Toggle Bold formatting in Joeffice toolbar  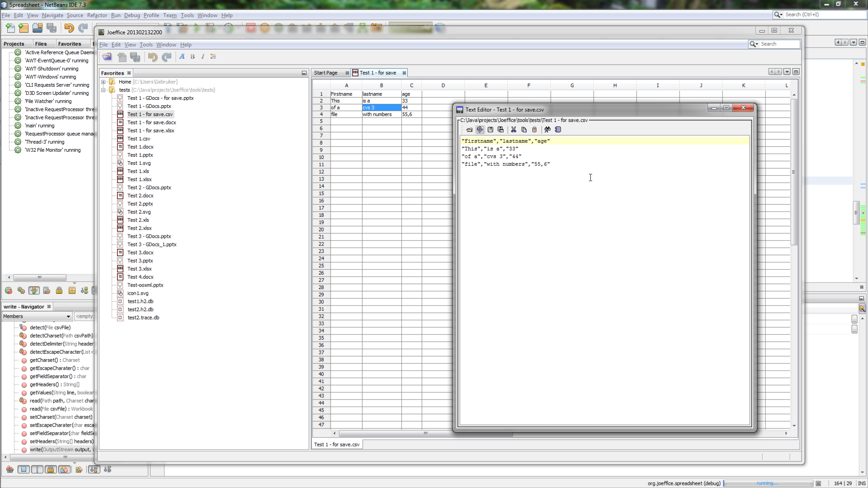coord(192,57)
